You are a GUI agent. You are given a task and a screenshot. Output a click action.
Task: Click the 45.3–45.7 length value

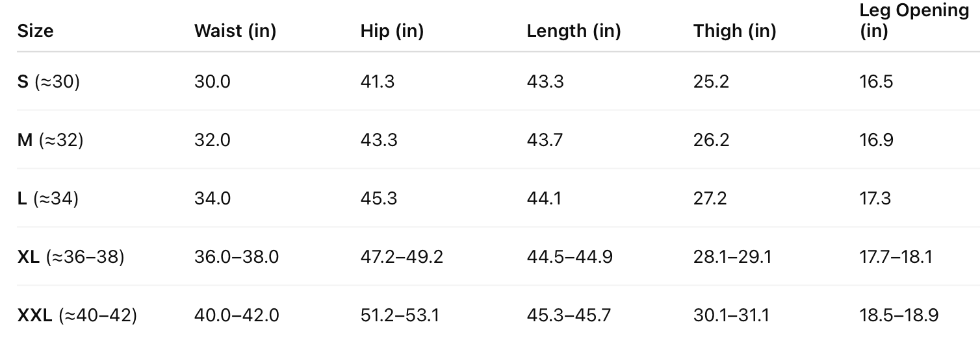pyautogui.click(x=569, y=315)
